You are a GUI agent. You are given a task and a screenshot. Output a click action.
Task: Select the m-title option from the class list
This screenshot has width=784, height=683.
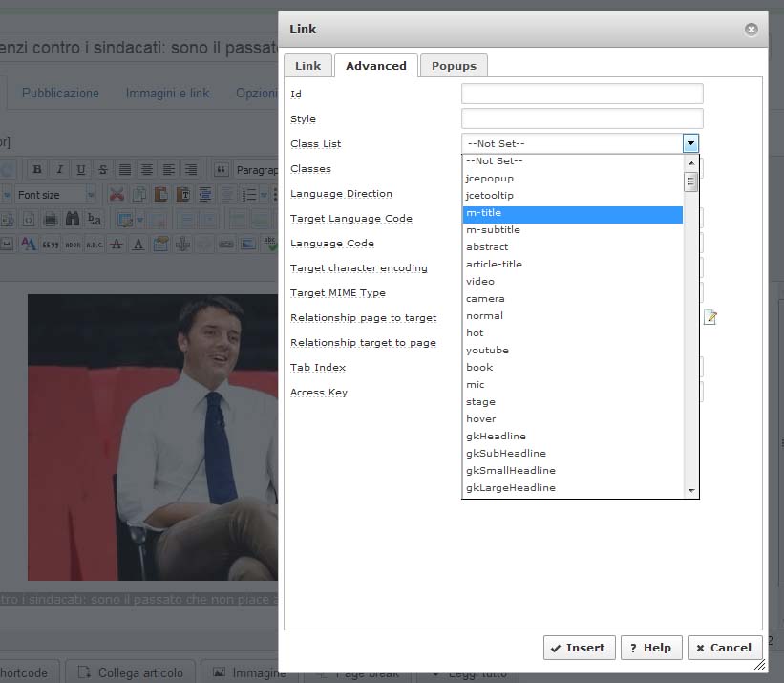coord(572,213)
